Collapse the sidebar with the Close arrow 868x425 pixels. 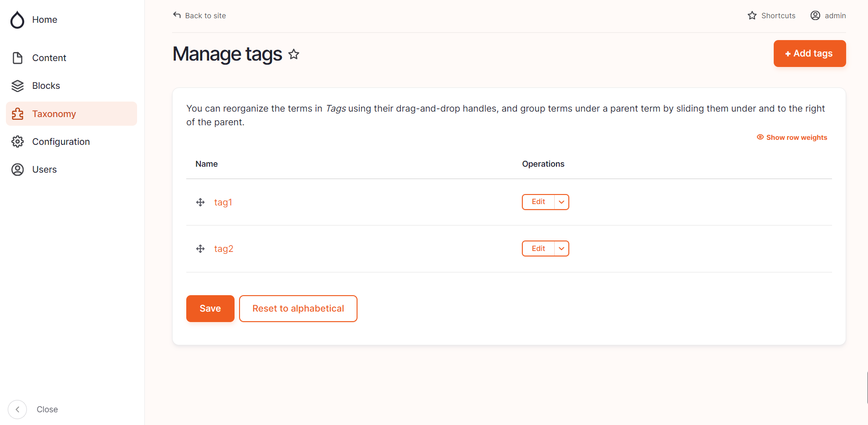point(17,410)
